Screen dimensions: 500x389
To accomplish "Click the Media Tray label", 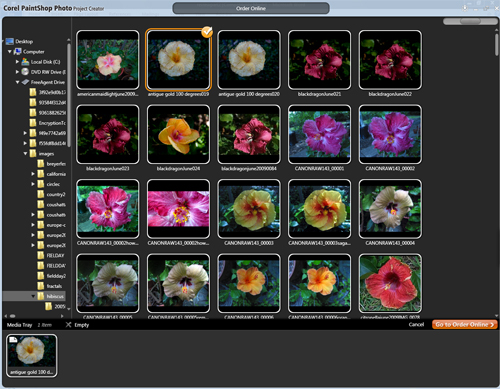I will [x=19, y=325].
